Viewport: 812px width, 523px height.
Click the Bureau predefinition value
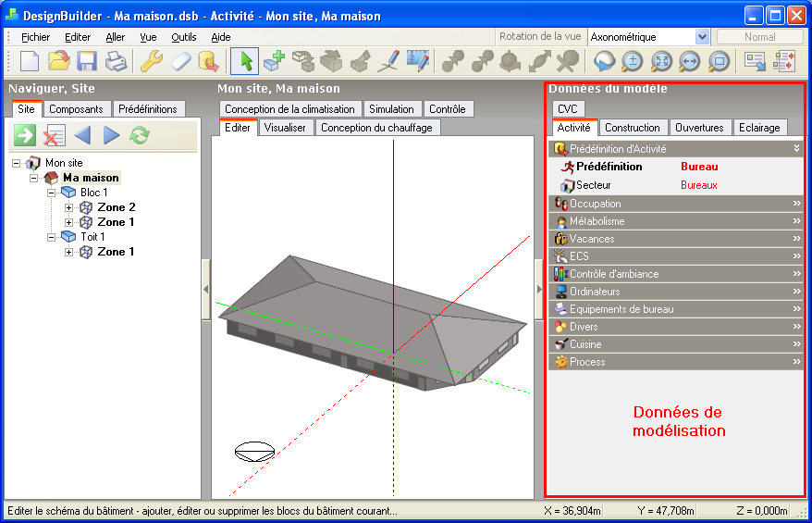[699, 168]
